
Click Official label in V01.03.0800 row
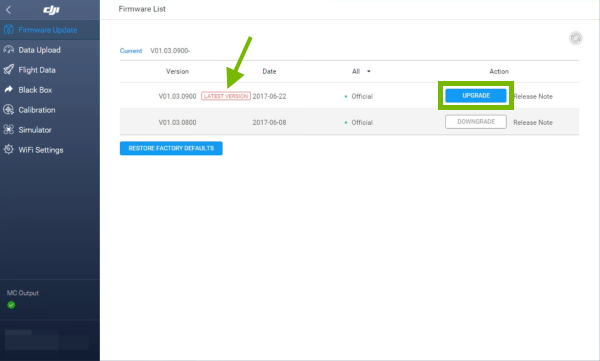[x=362, y=123]
